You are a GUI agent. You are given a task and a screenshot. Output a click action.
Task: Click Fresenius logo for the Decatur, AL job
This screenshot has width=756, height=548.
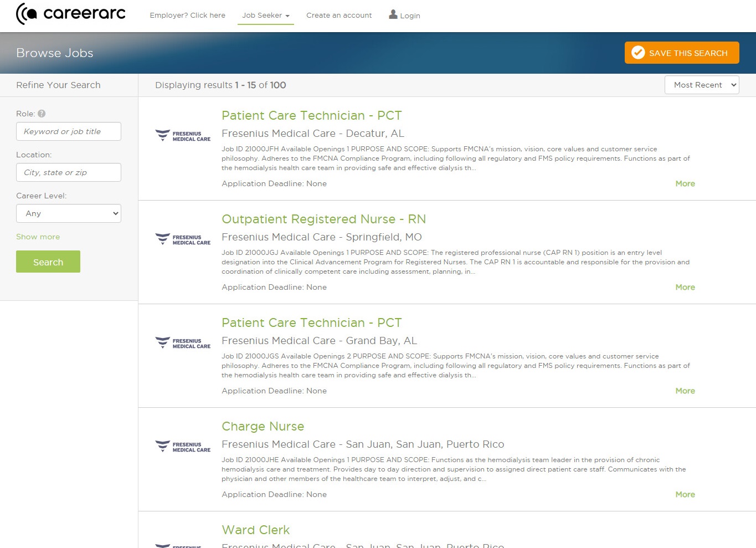(183, 136)
